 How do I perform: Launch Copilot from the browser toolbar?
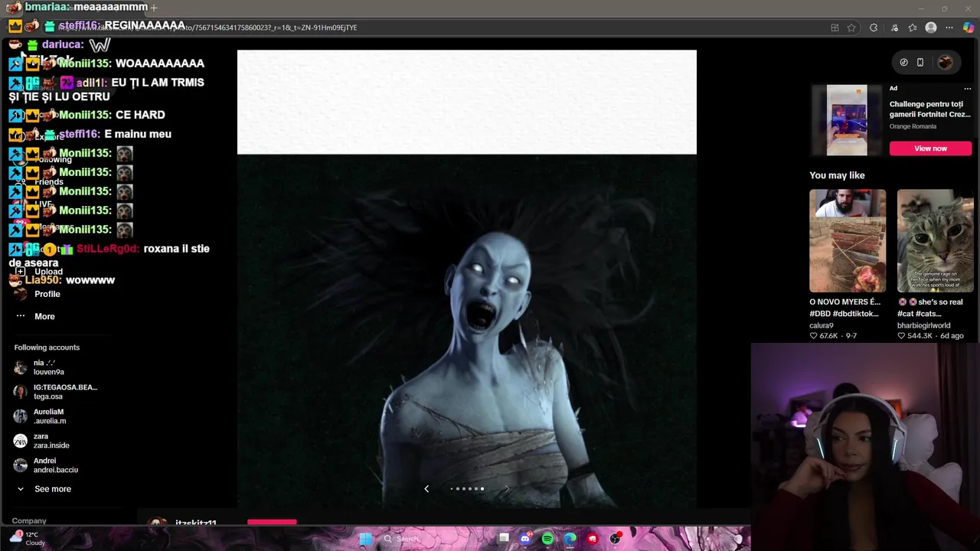click(969, 28)
